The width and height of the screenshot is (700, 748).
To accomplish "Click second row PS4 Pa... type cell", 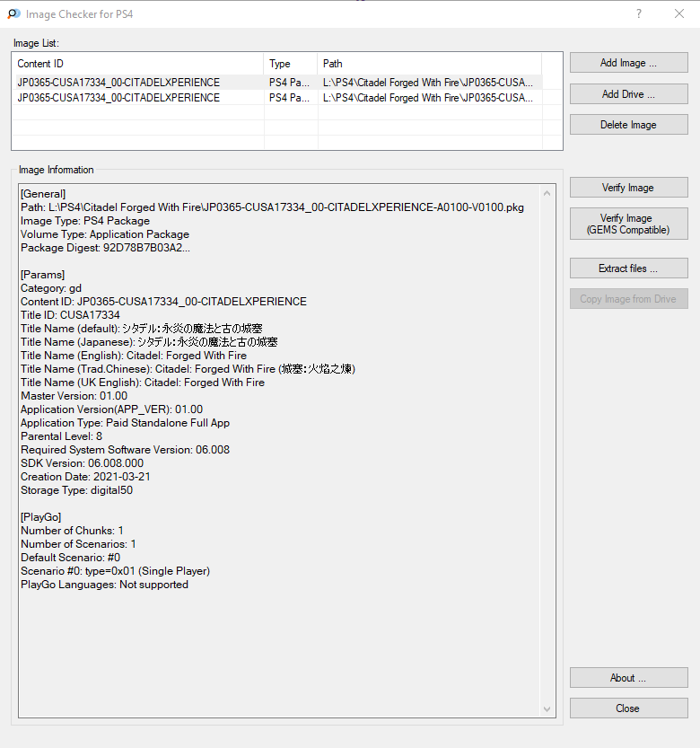I will (289, 98).
